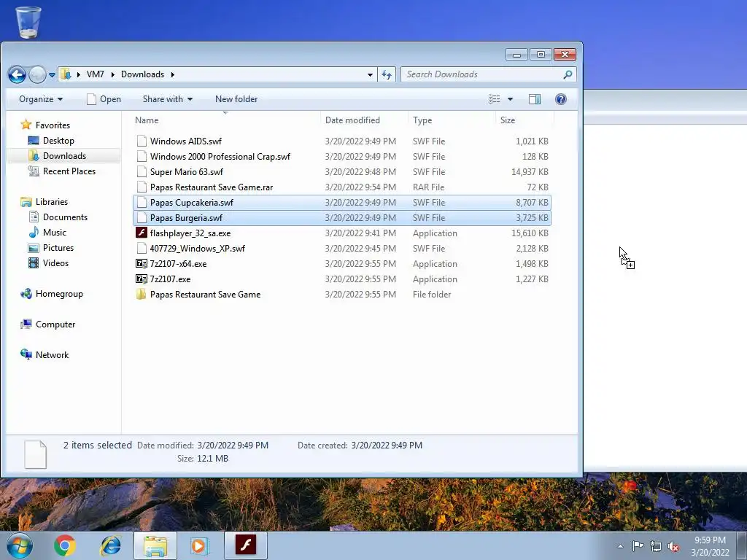Open the taskbar clock and date
747x560 pixels.
[x=710, y=546]
